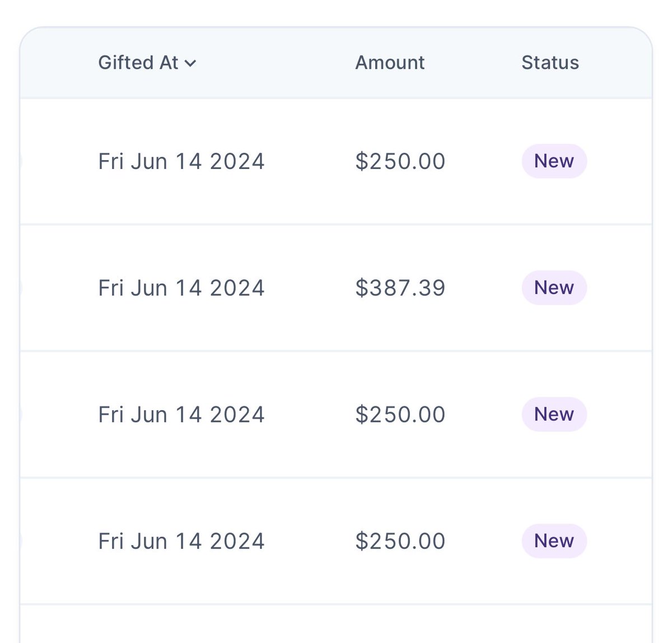Click the New status badge in first row
Viewport: 672px width, 643px height.
[554, 161]
